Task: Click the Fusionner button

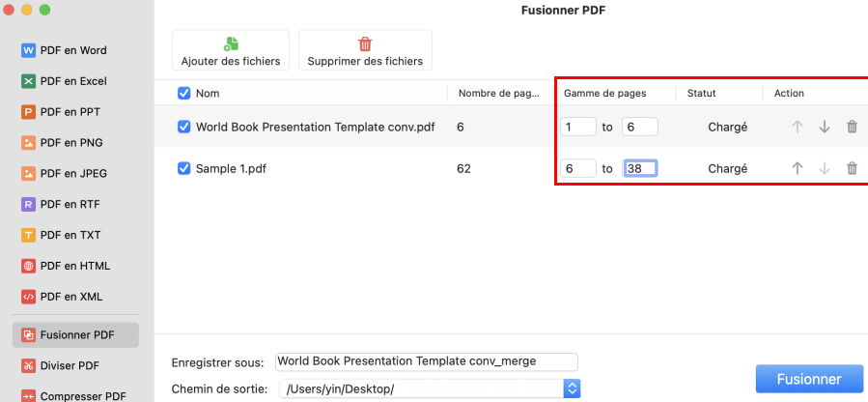Action: [809, 380]
